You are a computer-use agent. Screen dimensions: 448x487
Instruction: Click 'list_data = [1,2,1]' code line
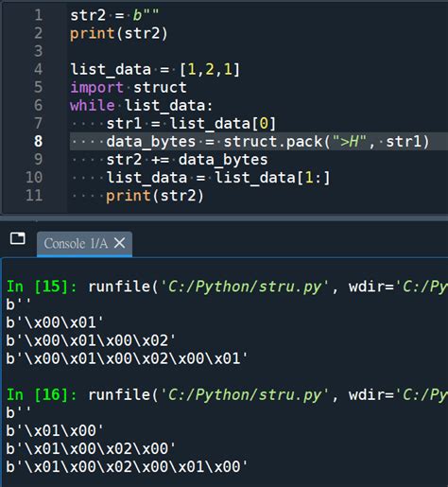coord(155,69)
